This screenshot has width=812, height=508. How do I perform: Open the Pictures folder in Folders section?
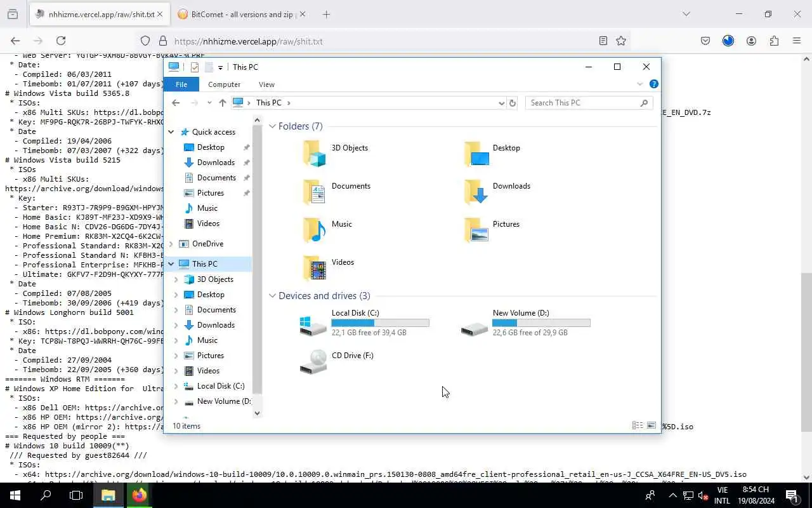tap(476, 230)
